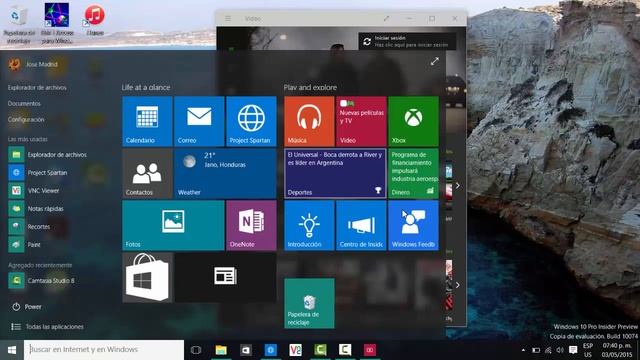Click the Power button
Screen dimensions: 640x360
pyautogui.click(x=27, y=307)
